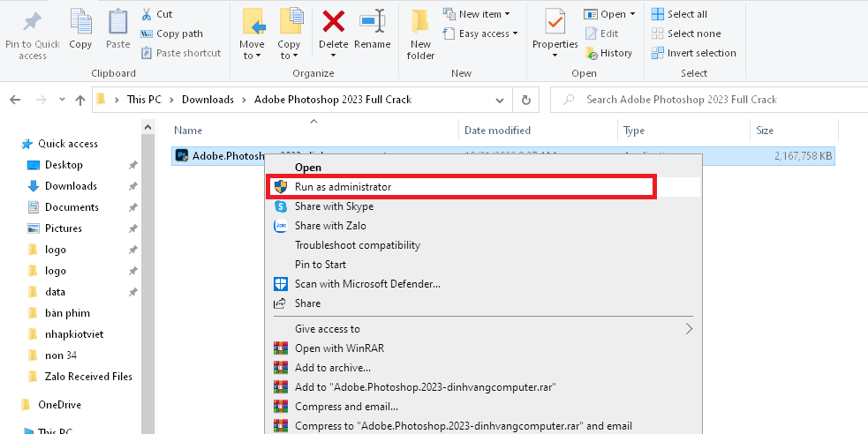Go up one folder level
Screen dimensions: 868x434
80,100
